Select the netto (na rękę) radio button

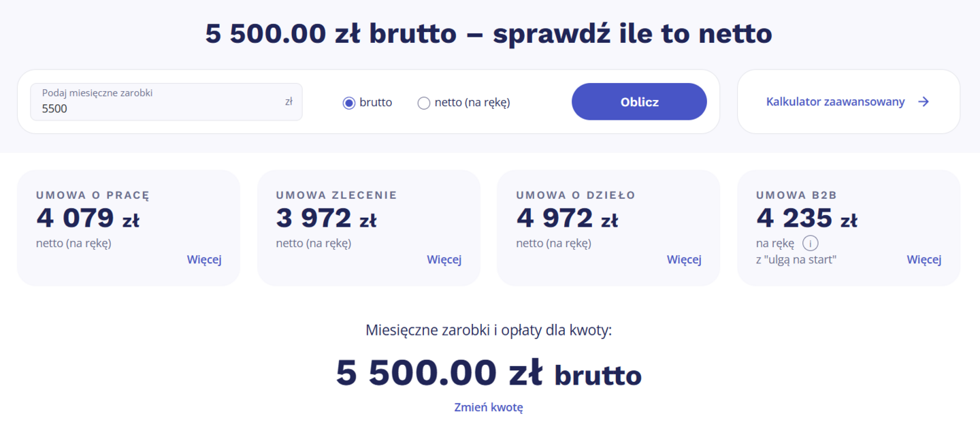point(423,102)
